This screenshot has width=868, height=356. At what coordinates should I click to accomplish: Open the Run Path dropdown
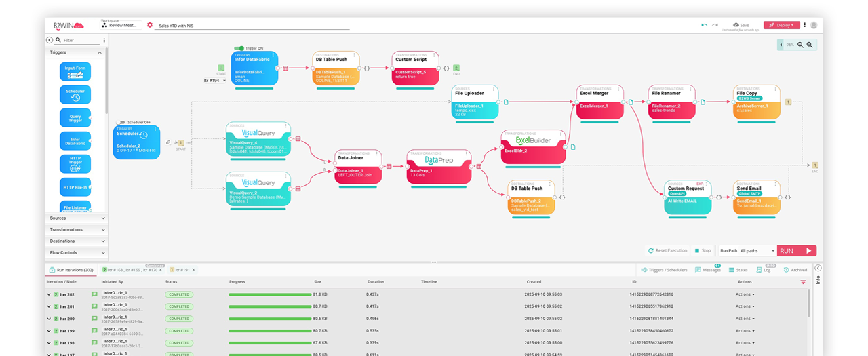757,251
